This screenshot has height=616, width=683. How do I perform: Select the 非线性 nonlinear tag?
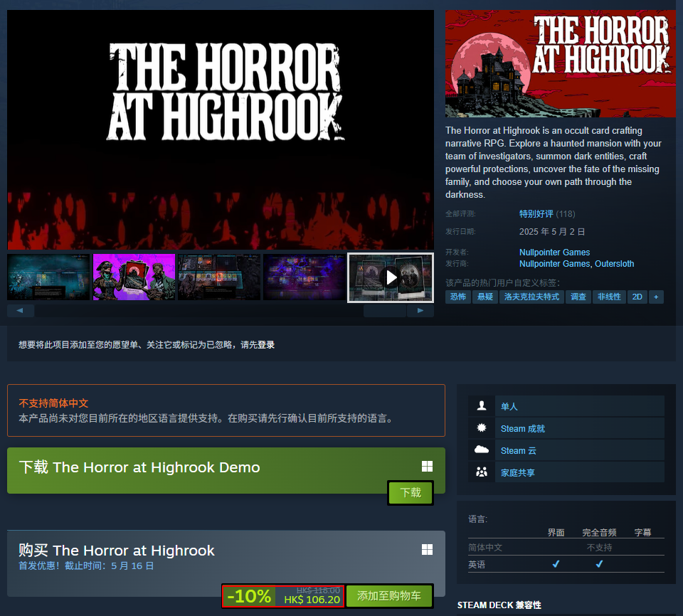pos(609,297)
